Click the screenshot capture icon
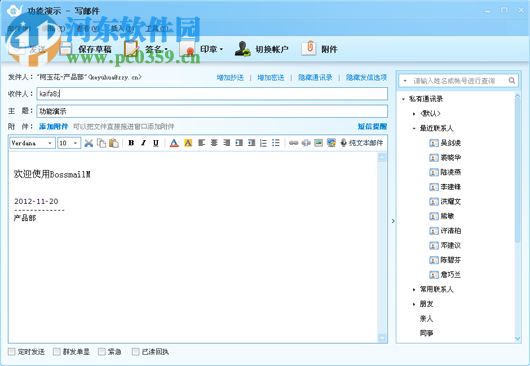The height and width of the screenshot is (366, 530). tap(331, 143)
